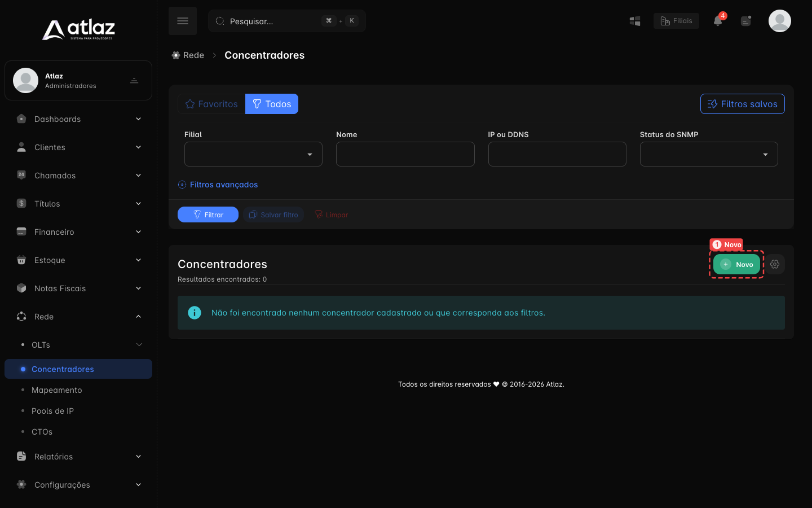
Task: Open the Filial dropdown
Action: pyautogui.click(x=253, y=154)
